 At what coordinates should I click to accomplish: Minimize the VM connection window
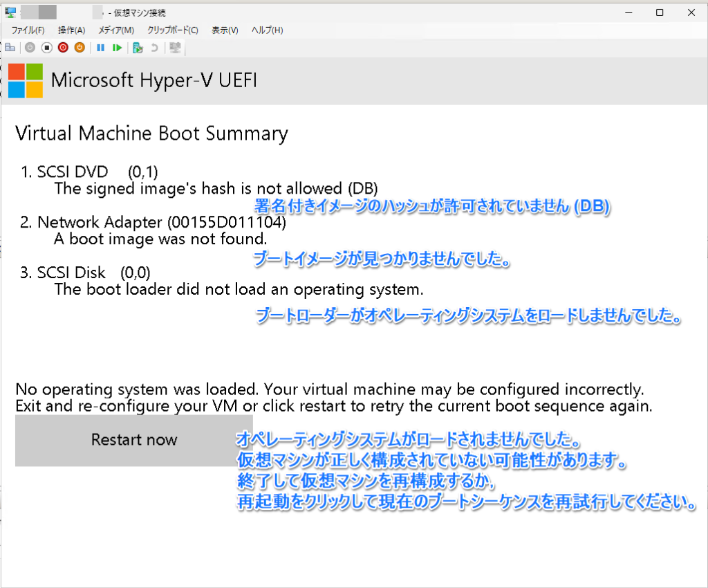[x=628, y=12]
